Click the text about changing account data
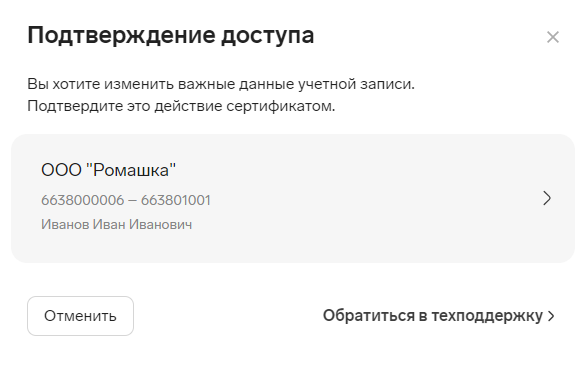The width and height of the screenshot is (588, 369). (x=221, y=84)
